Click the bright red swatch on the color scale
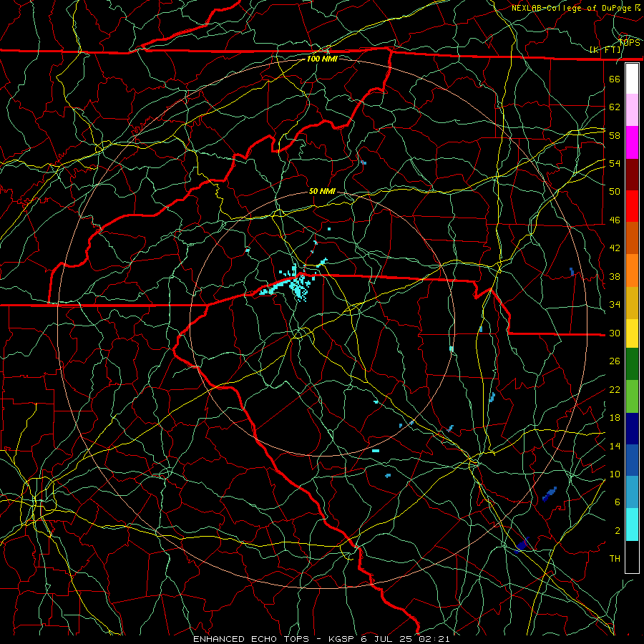This screenshot has height=644, width=644. pos(632,206)
